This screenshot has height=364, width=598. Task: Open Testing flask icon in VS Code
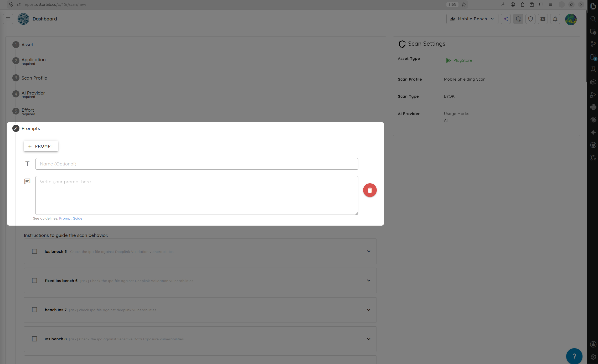tap(593, 69)
